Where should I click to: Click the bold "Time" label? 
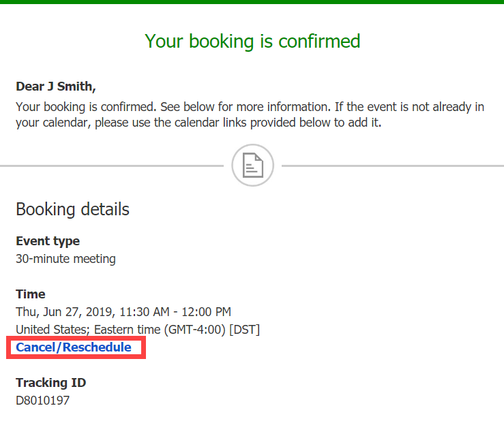pyautogui.click(x=31, y=294)
